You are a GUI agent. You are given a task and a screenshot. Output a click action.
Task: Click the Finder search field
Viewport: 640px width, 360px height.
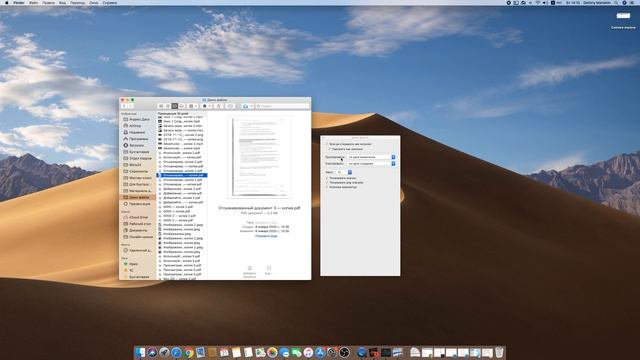(282, 106)
